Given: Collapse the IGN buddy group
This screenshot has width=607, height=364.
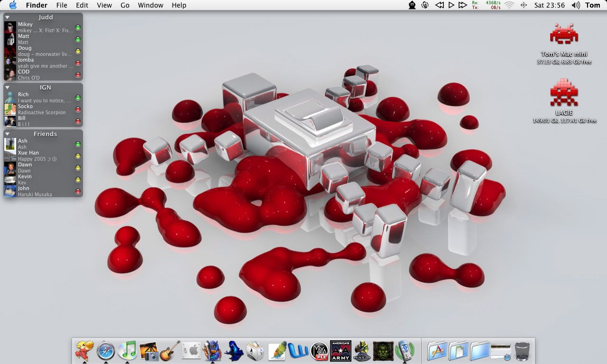Looking at the screenshot, I should click(8, 88).
